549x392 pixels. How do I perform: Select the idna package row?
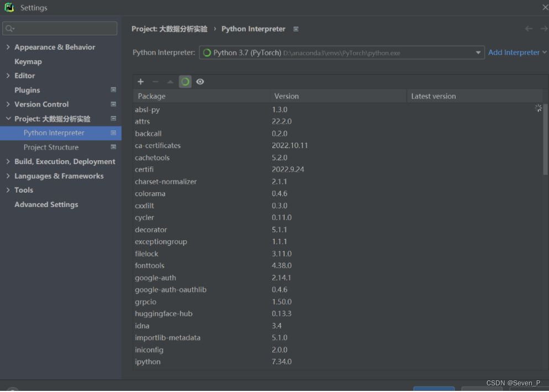coord(338,326)
